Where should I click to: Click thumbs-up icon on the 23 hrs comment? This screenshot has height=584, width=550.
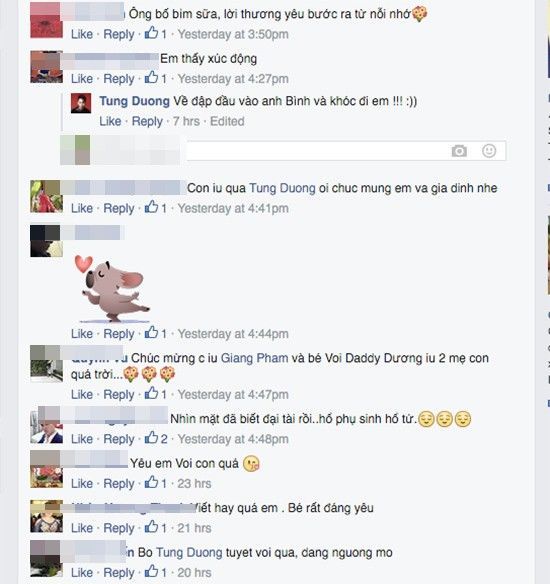[151, 482]
